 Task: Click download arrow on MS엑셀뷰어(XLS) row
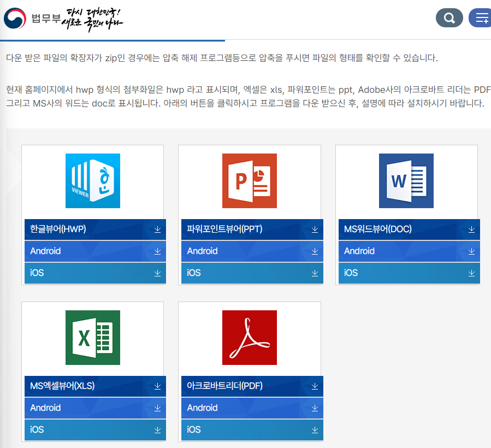point(157,386)
